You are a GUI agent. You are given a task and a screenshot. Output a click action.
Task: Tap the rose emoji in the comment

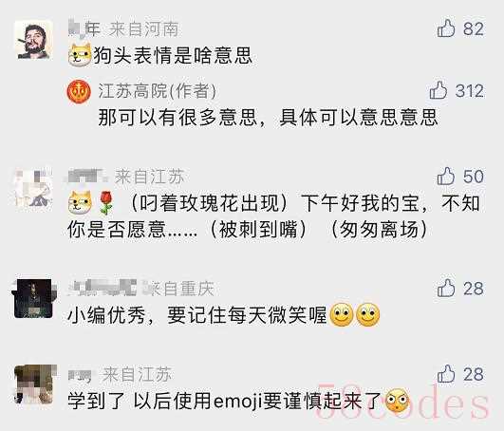pyautogui.click(x=106, y=203)
